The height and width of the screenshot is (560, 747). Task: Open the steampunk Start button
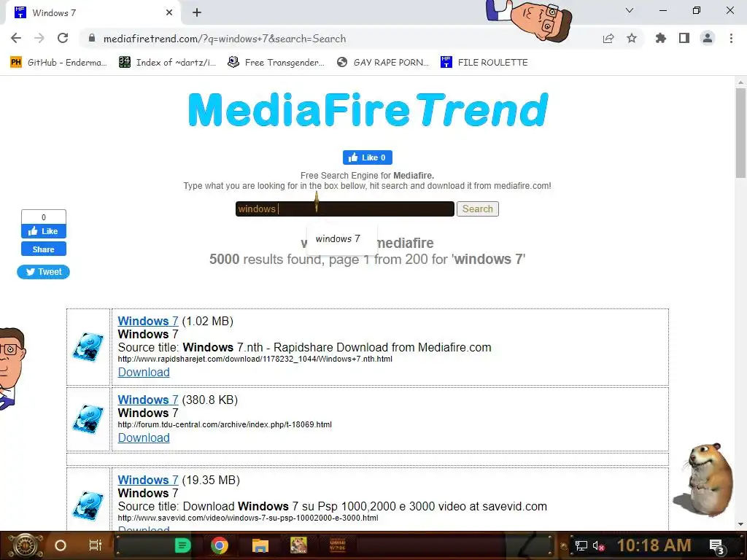pos(25,545)
